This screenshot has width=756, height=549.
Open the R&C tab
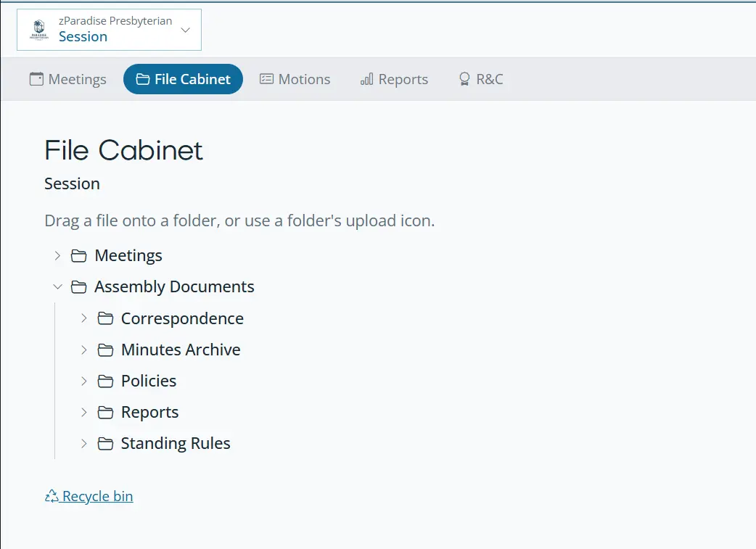click(481, 79)
